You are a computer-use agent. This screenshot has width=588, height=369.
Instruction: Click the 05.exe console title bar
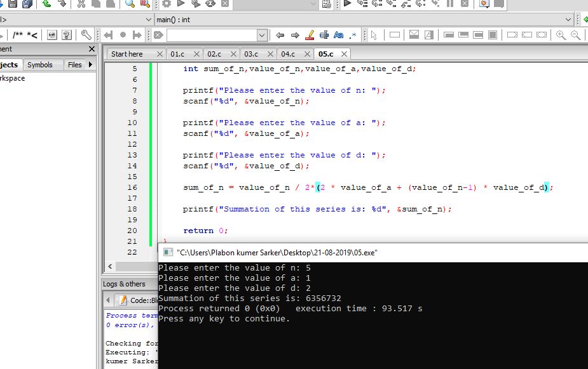click(373, 253)
